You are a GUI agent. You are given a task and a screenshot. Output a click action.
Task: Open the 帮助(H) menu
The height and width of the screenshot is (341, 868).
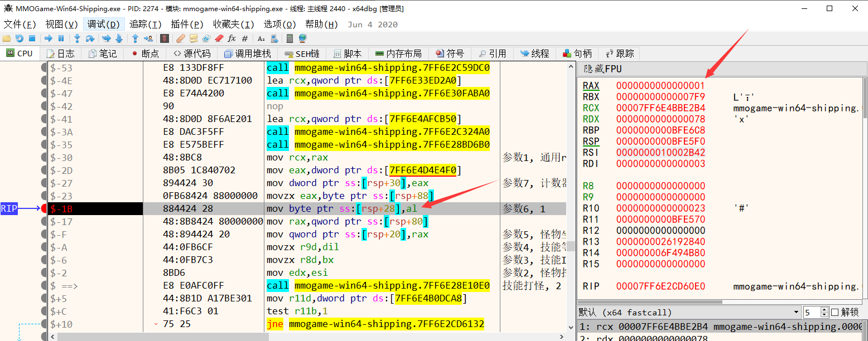[321, 25]
